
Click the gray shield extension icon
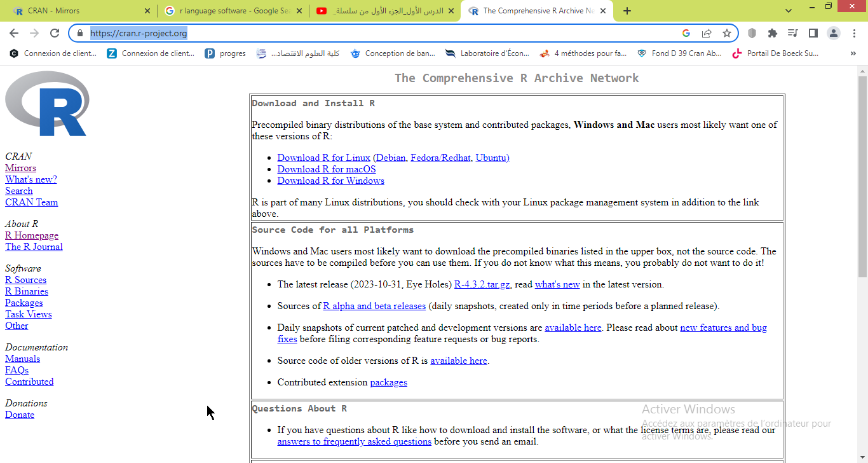click(x=752, y=33)
